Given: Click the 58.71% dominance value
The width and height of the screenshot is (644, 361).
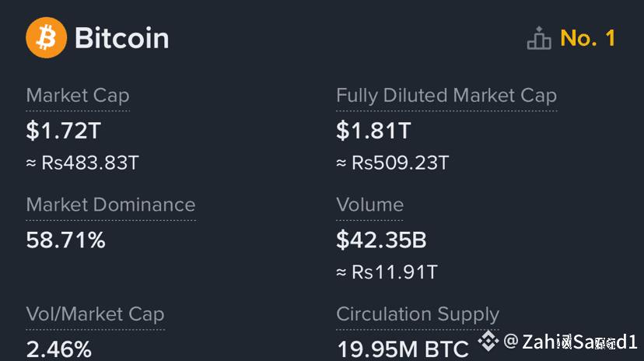Looking at the screenshot, I should pyautogui.click(x=66, y=240).
